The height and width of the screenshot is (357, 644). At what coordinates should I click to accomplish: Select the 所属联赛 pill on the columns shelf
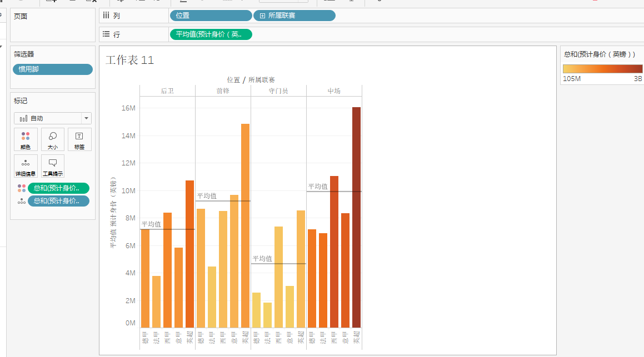click(294, 16)
